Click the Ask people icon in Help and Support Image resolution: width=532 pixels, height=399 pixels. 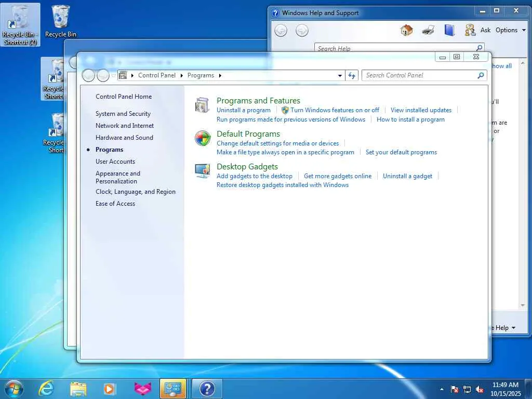tap(470, 30)
